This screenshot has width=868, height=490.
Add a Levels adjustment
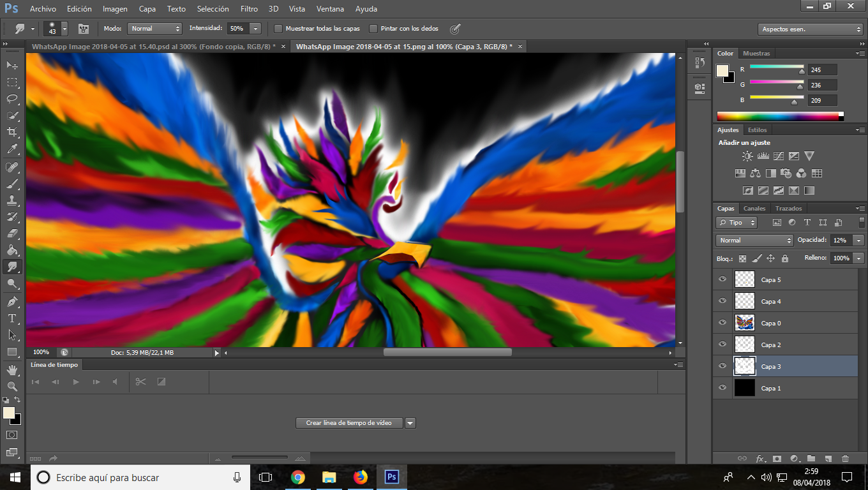click(763, 156)
